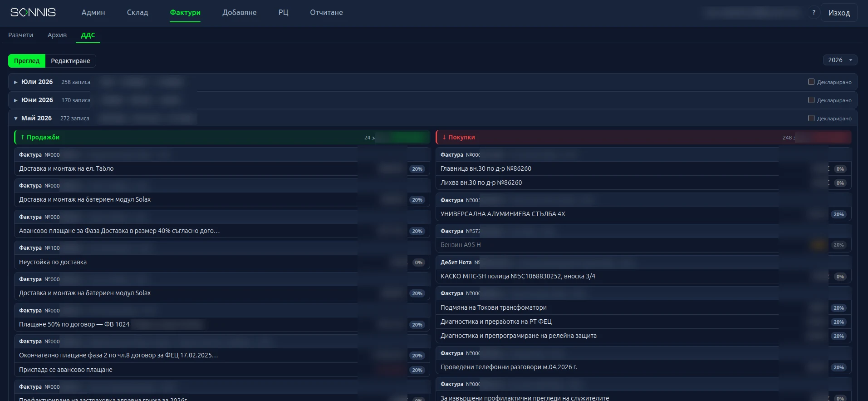Select the ДДС subtab
This screenshot has width=868, height=401.
(x=88, y=35)
